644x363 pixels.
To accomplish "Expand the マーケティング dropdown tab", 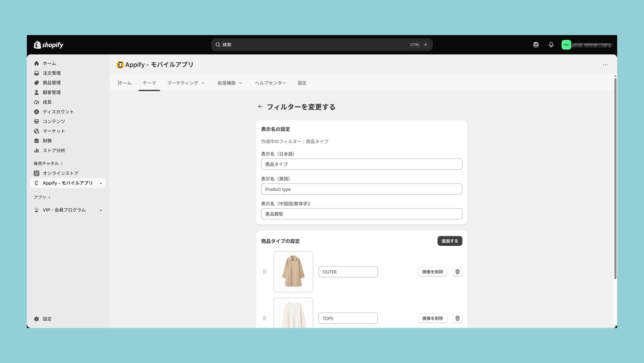I will pos(186,83).
